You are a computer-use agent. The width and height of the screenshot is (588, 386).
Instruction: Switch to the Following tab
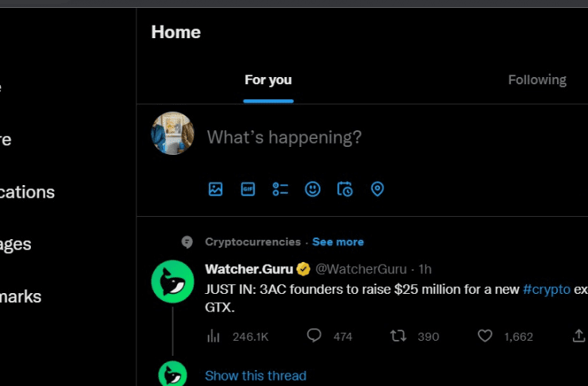pyautogui.click(x=537, y=80)
